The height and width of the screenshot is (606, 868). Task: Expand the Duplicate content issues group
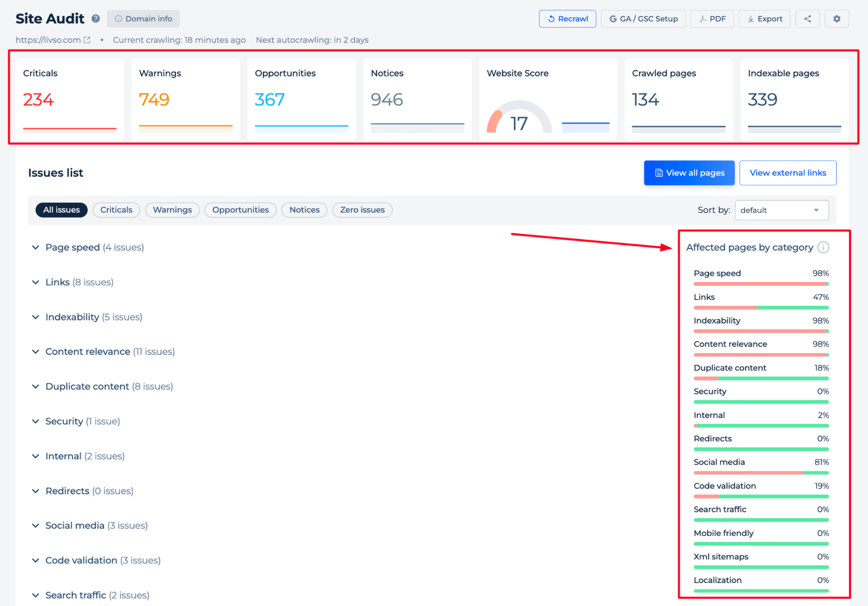pos(103,387)
